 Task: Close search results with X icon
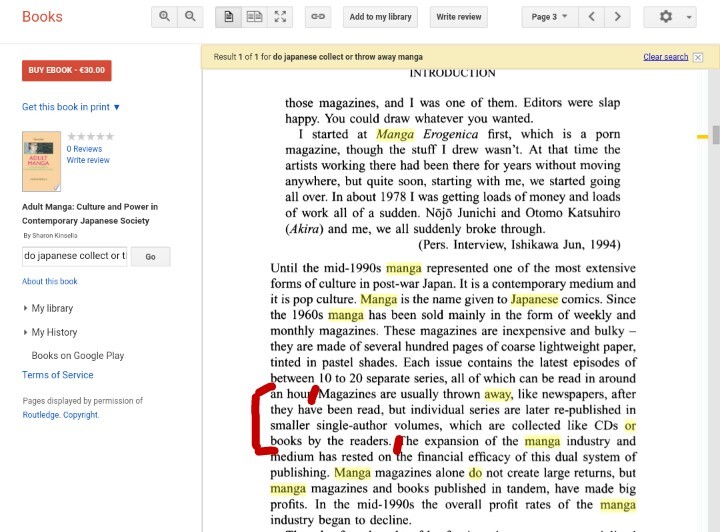click(x=697, y=57)
